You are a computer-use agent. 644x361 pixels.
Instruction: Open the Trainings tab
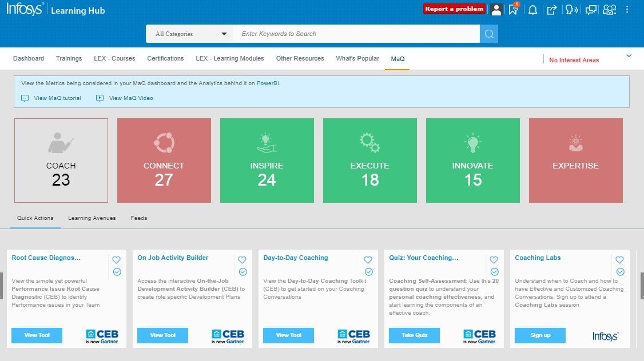[69, 59]
